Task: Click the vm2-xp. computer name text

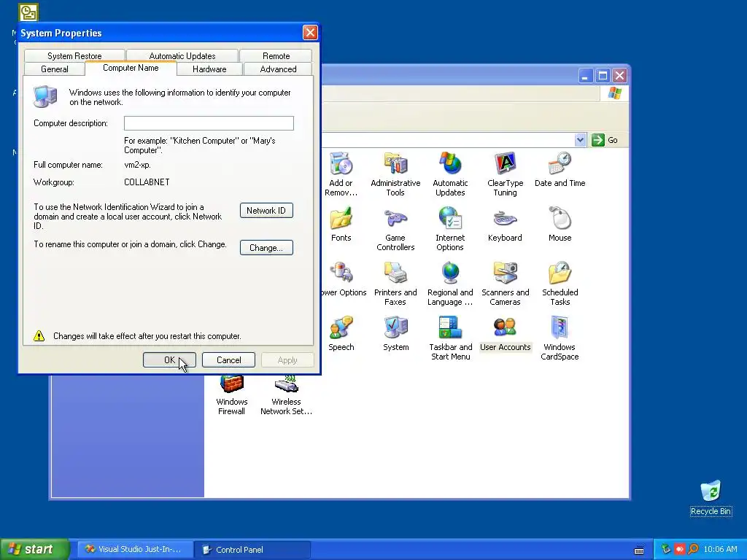Action: [137, 165]
